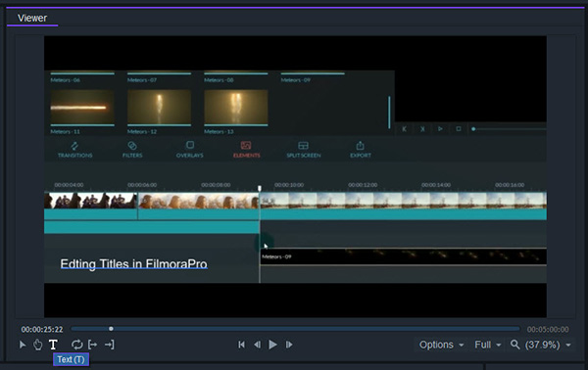The image size is (588, 370).
Task: Step forward one frame
Action: 289,345
